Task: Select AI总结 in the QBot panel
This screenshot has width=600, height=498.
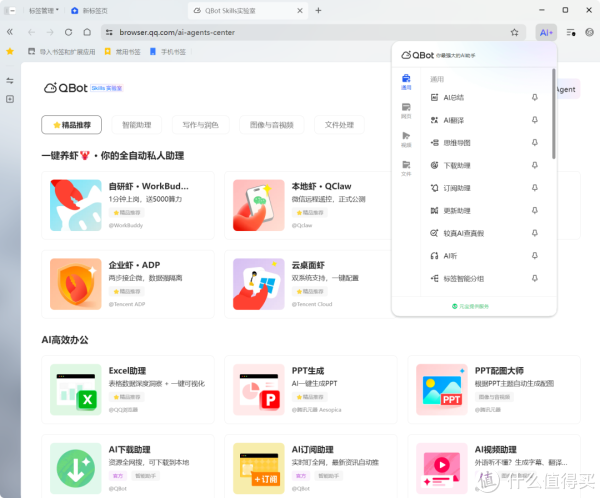Action: click(453, 97)
